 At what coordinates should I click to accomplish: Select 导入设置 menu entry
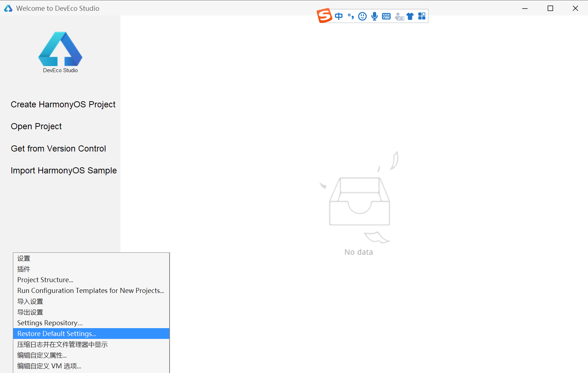coord(91,302)
